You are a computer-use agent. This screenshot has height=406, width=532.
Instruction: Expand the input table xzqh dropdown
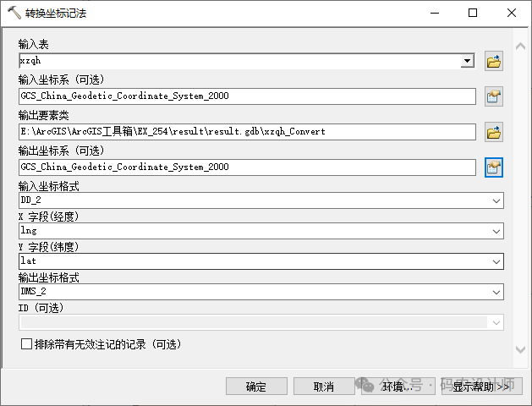[x=467, y=61]
